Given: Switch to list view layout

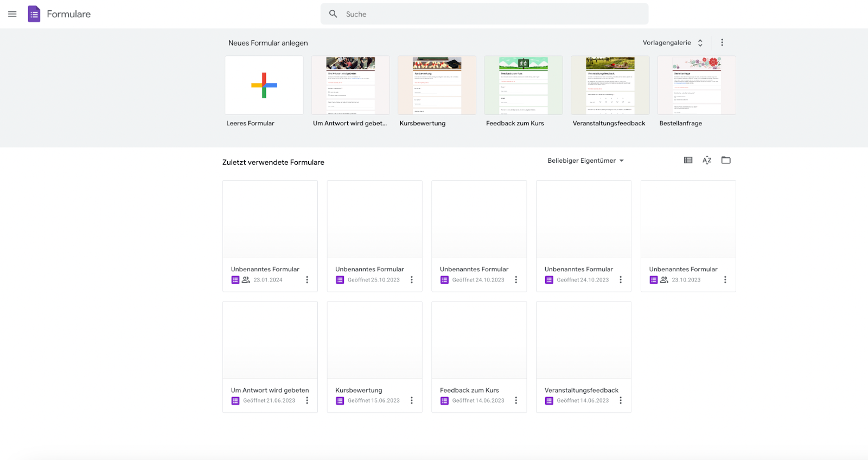Looking at the screenshot, I should [688, 160].
